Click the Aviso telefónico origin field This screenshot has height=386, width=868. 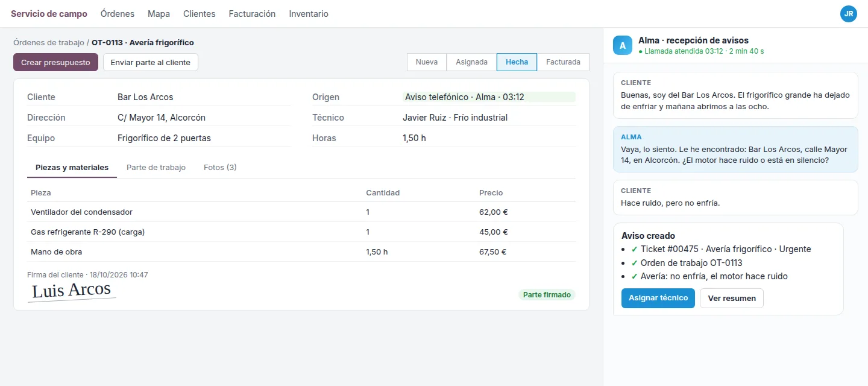tap(489, 97)
